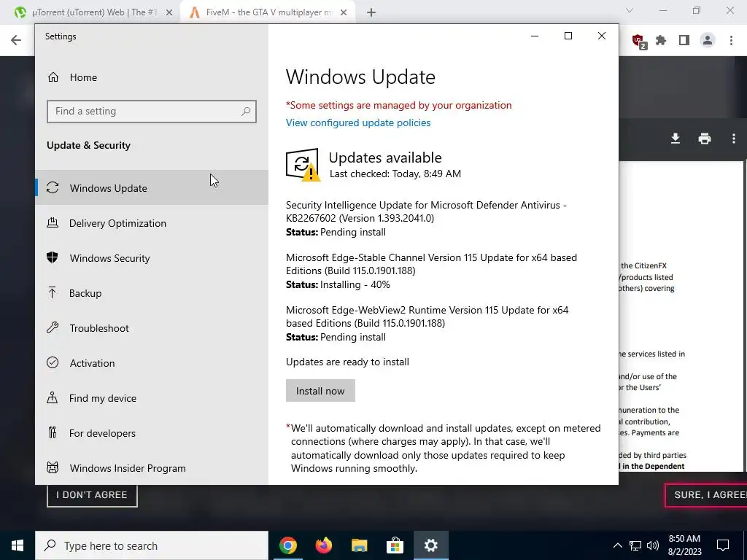
Task: Open the notification center icon
Action: (723, 545)
